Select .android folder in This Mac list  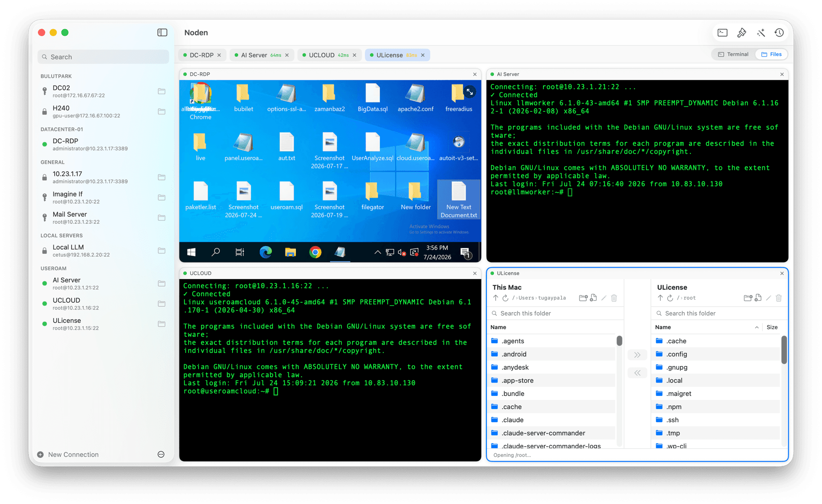tap(552, 354)
